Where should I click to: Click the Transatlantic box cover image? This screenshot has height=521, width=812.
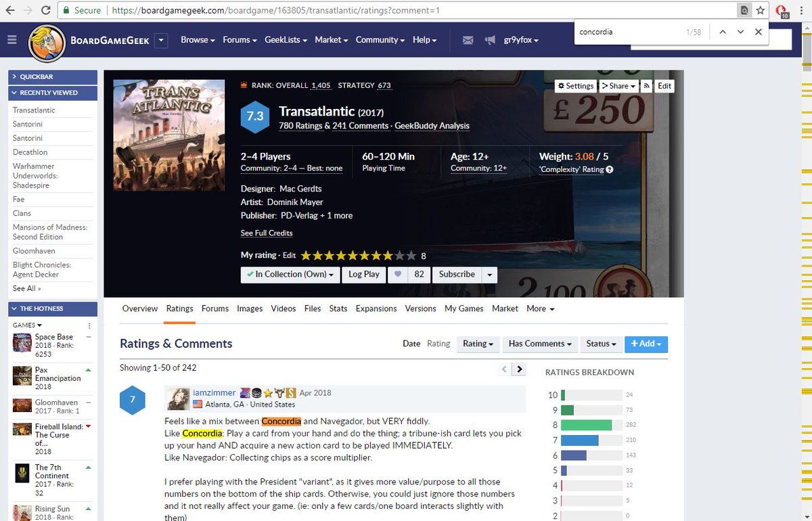tap(169, 135)
